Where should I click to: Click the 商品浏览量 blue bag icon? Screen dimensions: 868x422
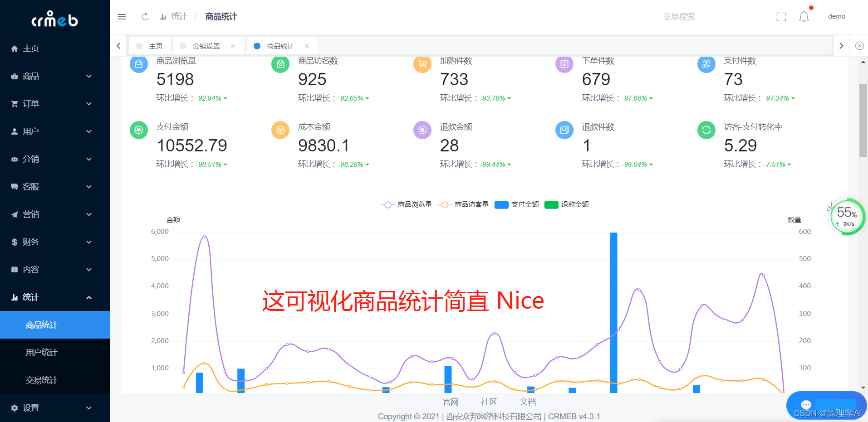point(139,64)
